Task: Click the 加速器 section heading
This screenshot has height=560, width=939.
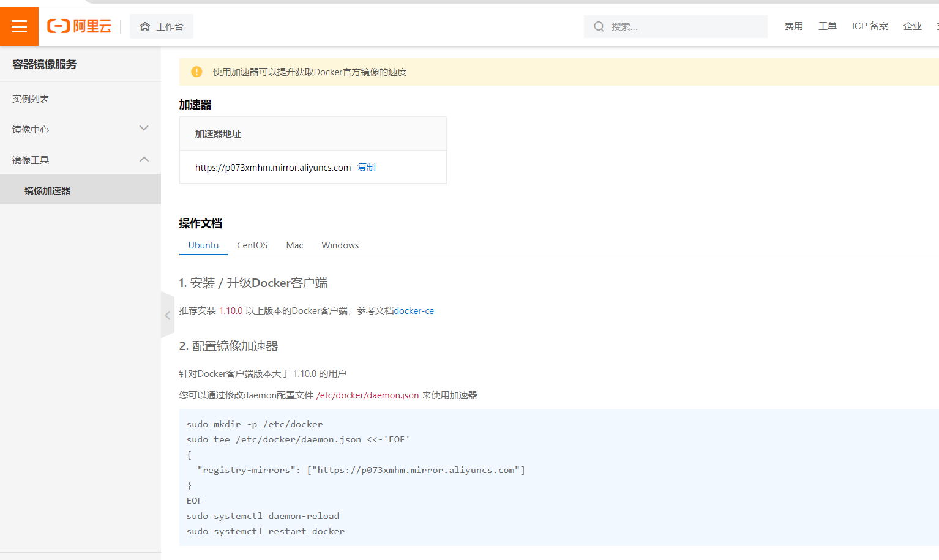Action: (x=195, y=105)
